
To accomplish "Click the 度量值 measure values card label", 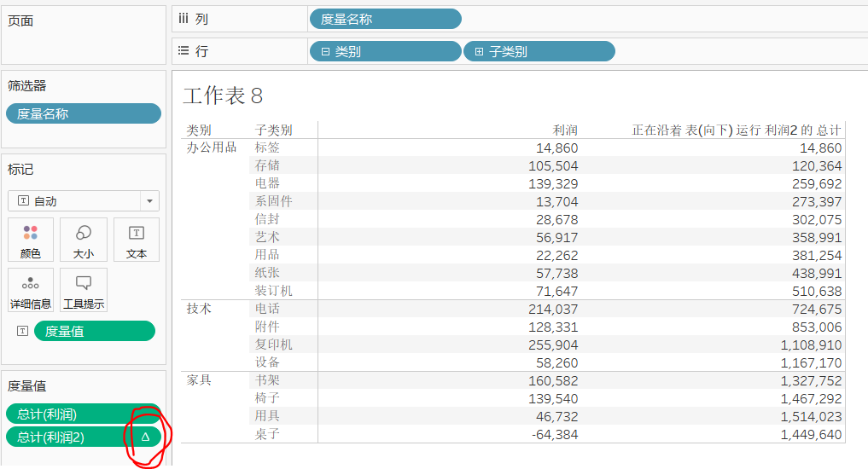I will [26, 386].
